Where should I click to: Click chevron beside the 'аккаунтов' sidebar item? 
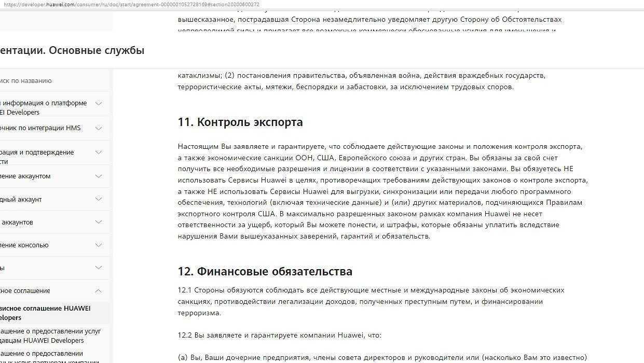click(x=98, y=222)
